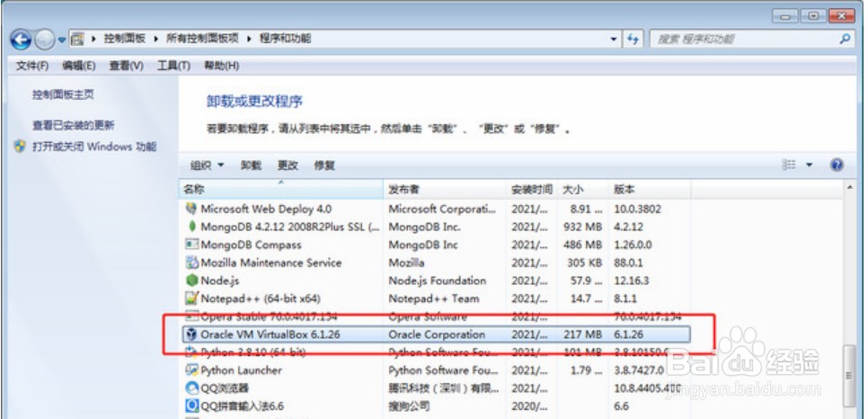
Task: Sort by 安装时间 column header
Action: point(532,190)
